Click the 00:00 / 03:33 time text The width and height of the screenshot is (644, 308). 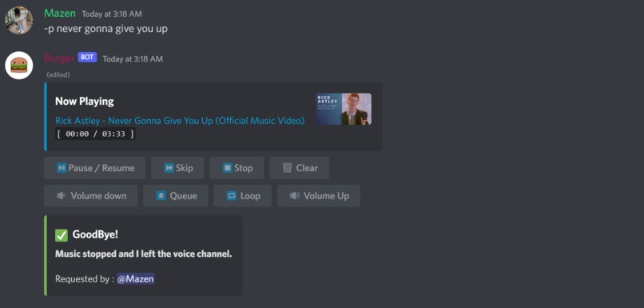point(95,134)
